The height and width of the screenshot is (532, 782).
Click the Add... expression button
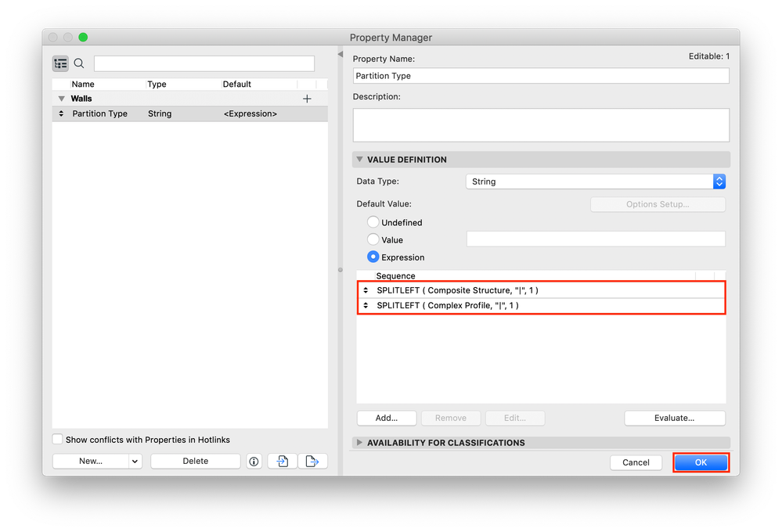tap(387, 418)
